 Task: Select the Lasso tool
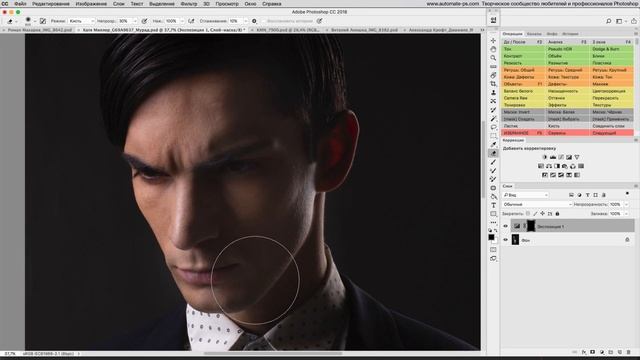click(x=493, y=127)
